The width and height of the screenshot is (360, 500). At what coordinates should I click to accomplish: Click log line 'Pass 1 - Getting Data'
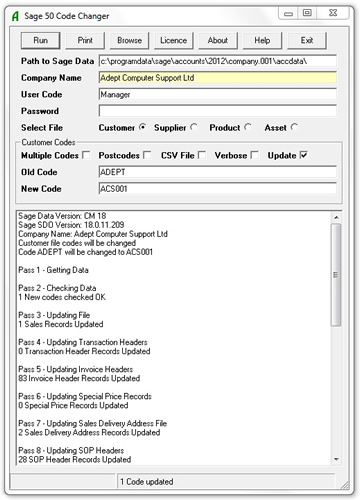point(53,270)
